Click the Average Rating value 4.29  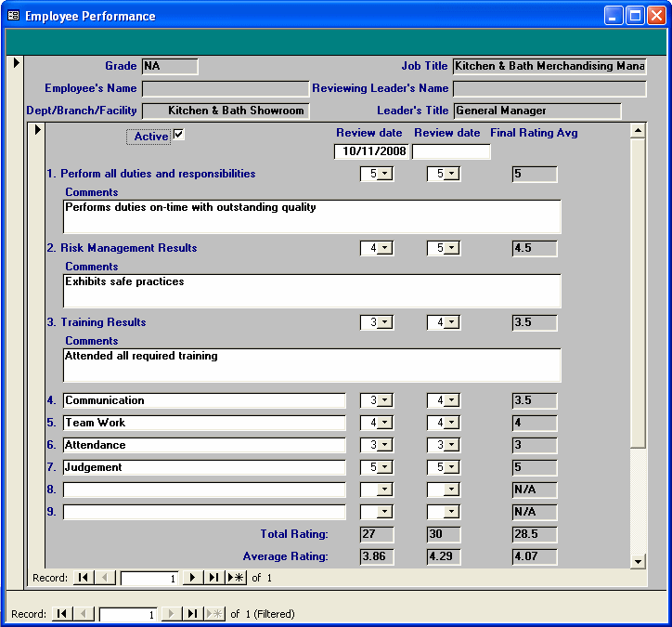click(x=444, y=556)
